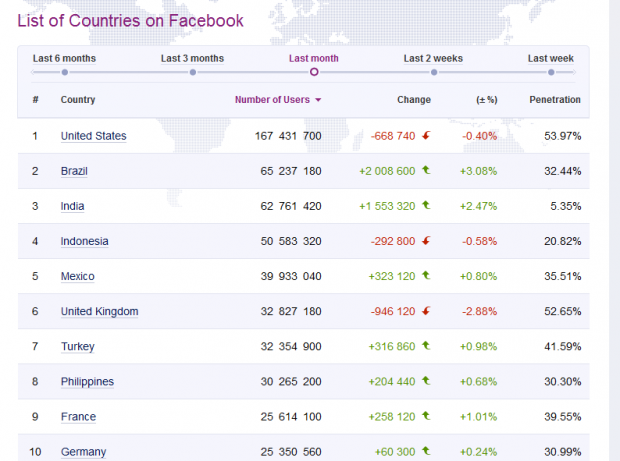620x461 pixels.
Task: Open the Philippines country link
Action: (87, 381)
